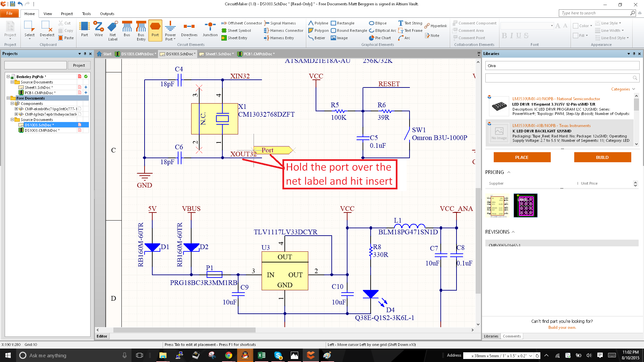Screen dimensions: 644x362
Task: Select the Part tool in ribbon
Action: click(85, 30)
